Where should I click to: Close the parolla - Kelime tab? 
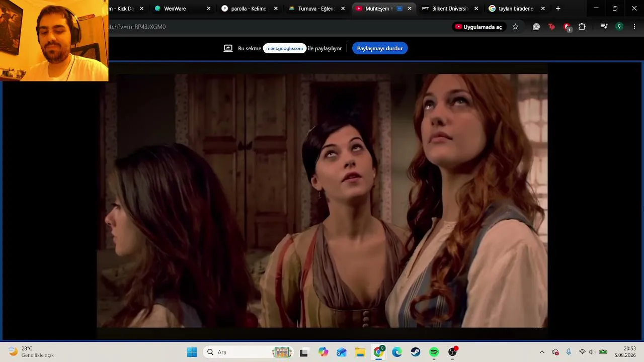276,9
